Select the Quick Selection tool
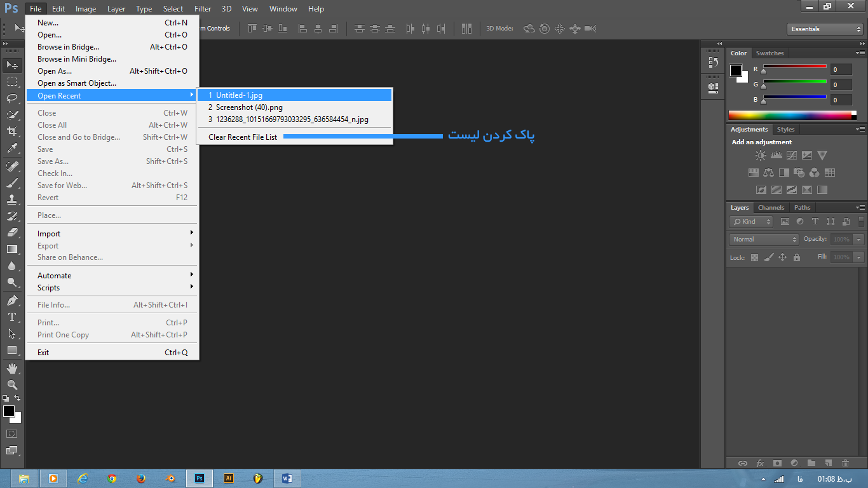The image size is (868, 488). [x=12, y=115]
